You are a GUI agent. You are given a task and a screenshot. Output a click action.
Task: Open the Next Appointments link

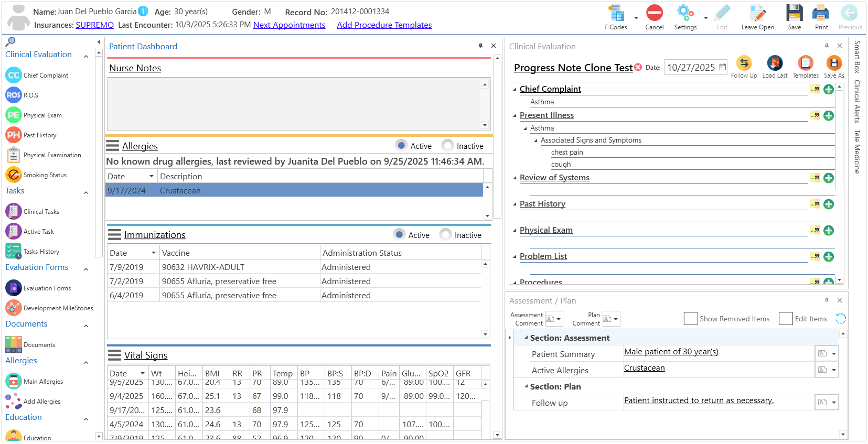(289, 25)
